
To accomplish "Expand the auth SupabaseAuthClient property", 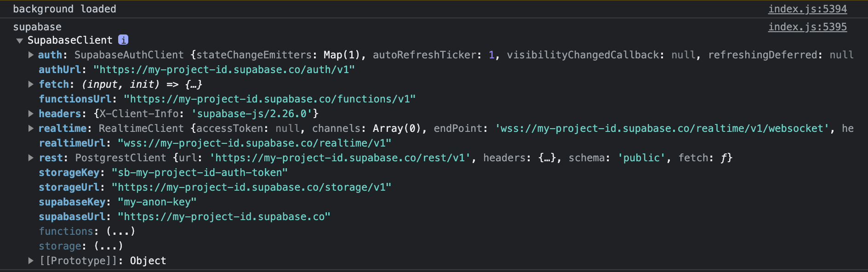I will click(31, 55).
